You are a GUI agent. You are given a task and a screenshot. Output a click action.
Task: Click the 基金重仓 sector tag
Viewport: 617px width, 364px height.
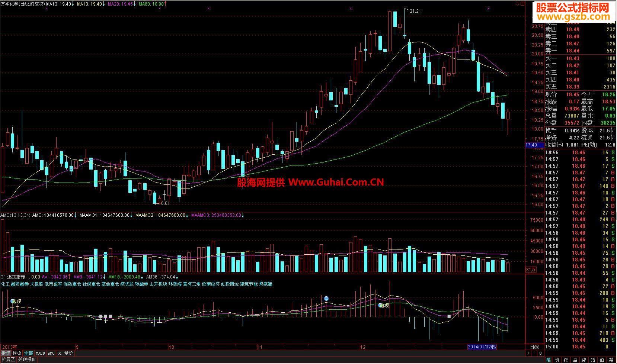[x=110, y=284]
